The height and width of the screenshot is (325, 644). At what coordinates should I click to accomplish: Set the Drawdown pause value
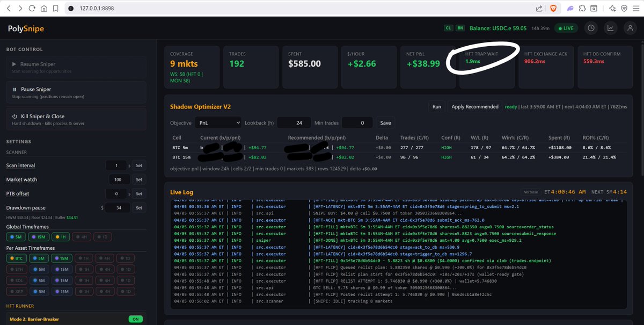point(138,208)
